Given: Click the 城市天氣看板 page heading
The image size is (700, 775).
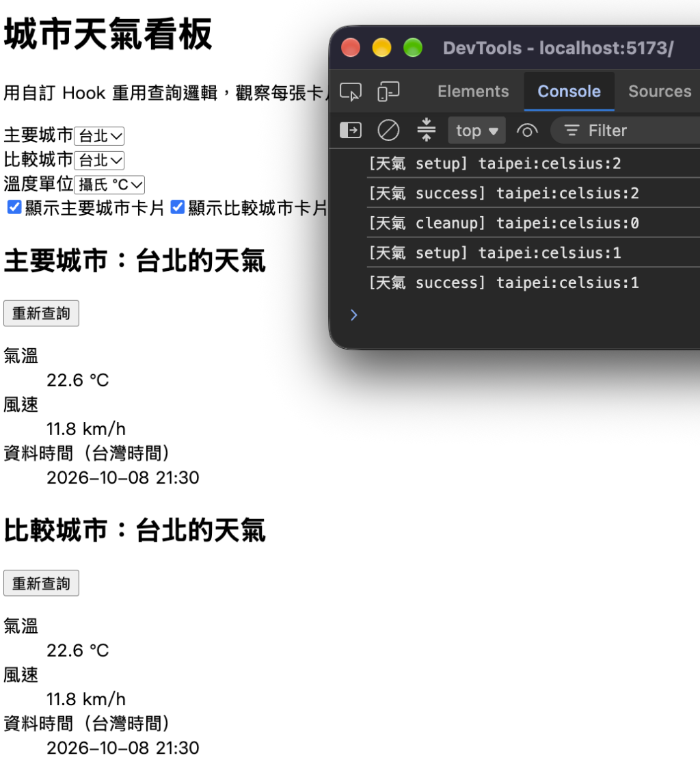Looking at the screenshot, I should point(108,34).
